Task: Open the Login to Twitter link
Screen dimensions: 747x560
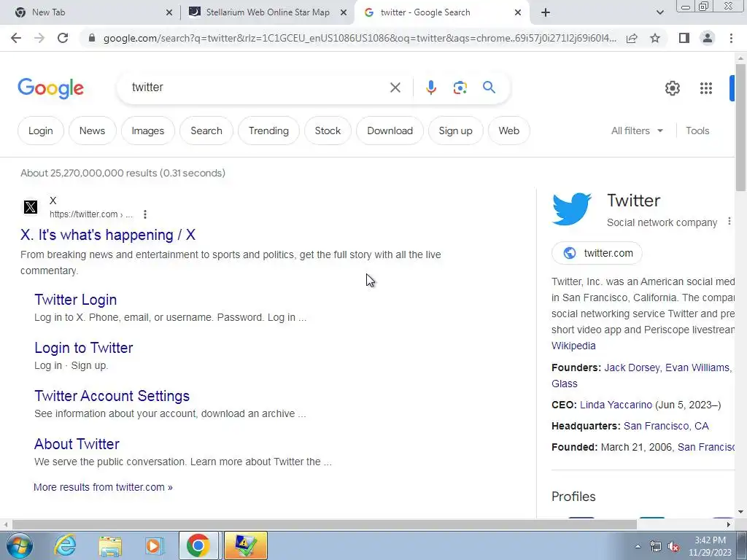Action: pos(83,348)
